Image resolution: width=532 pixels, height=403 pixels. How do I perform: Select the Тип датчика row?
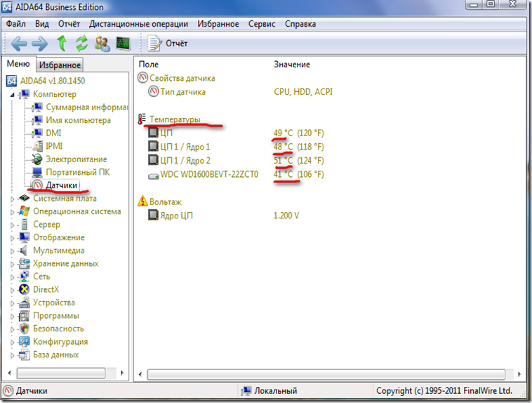pyautogui.click(x=177, y=92)
